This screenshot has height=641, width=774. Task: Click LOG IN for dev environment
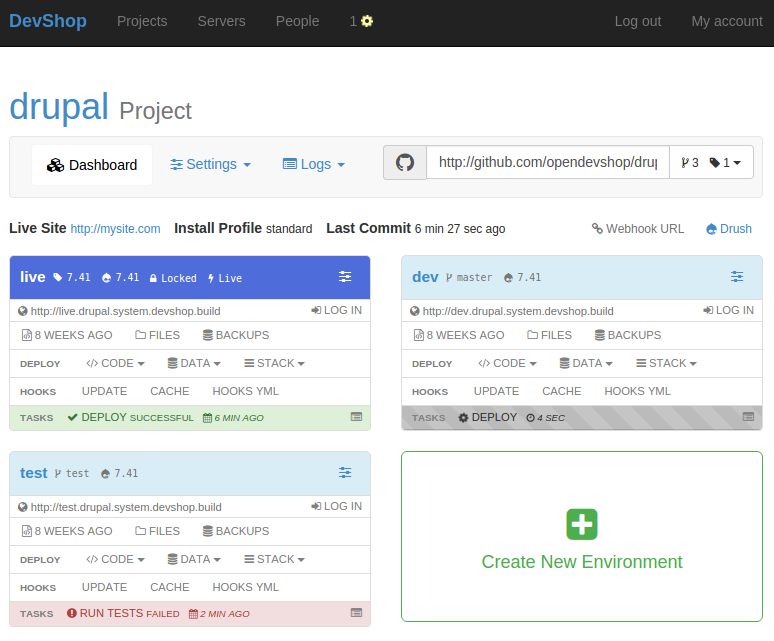click(x=729, y=310)
